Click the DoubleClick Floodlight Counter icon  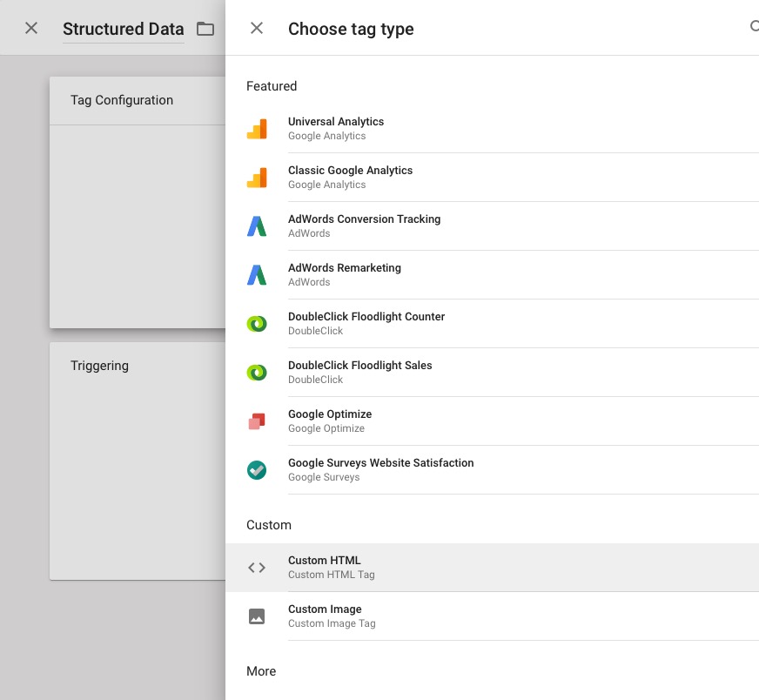coord(257,324)
